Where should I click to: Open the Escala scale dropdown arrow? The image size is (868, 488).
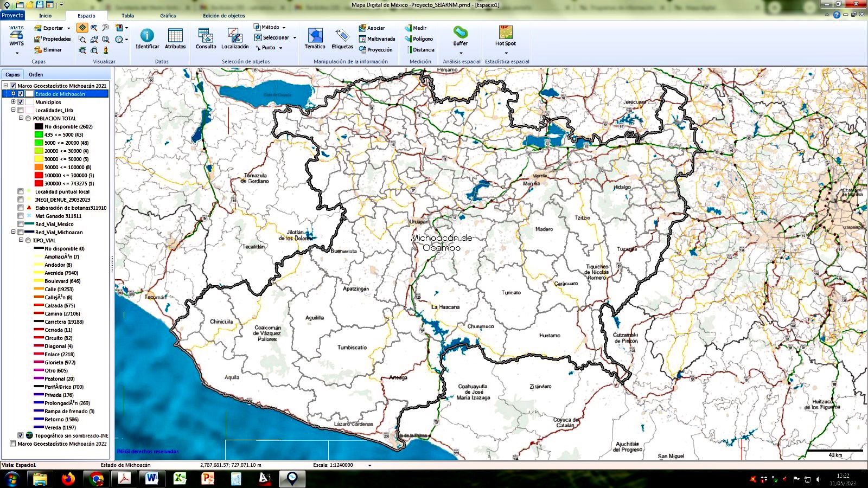tap(370, 465)
